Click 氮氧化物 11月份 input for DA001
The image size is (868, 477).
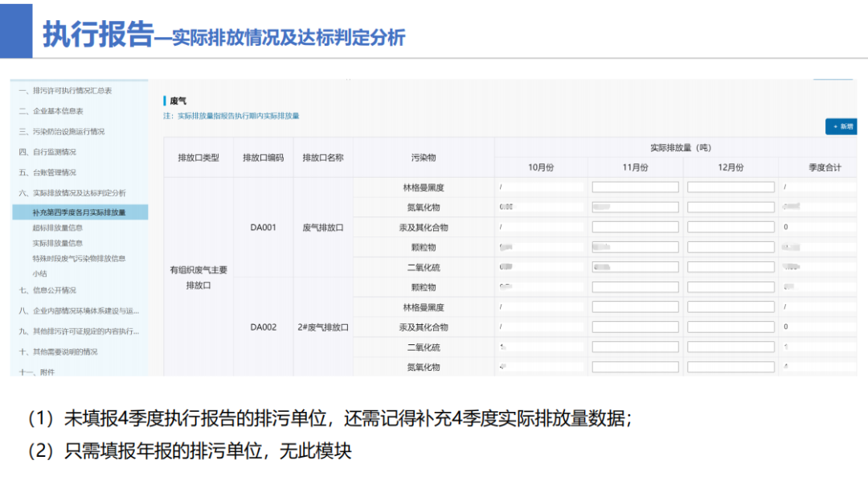635,206
